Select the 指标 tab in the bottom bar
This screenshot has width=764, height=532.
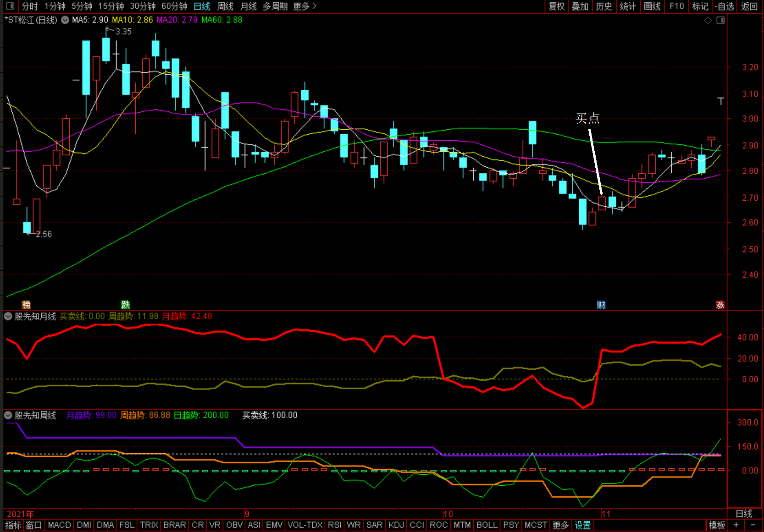click(13, 525)
